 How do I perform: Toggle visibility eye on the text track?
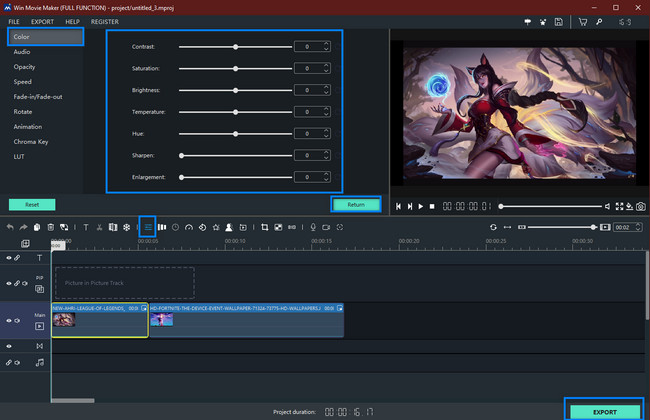[x=9, y=258]
